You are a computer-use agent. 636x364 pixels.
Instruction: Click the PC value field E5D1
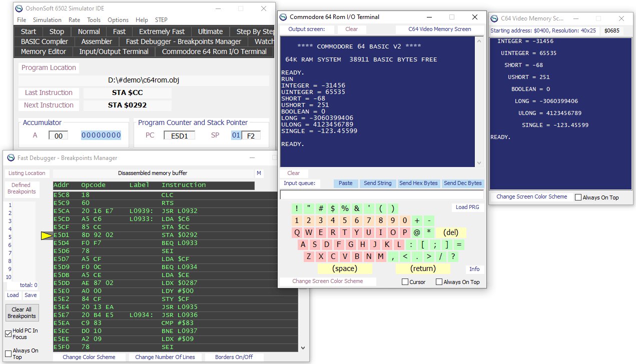pos(179,135)
